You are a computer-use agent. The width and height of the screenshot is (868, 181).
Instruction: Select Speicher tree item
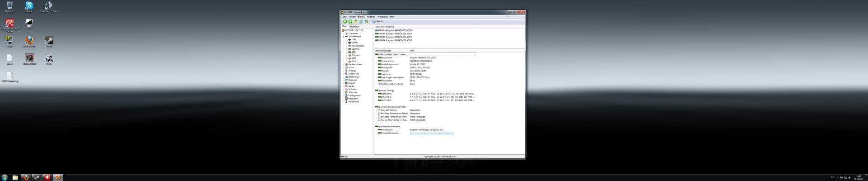tap(355, 49)
